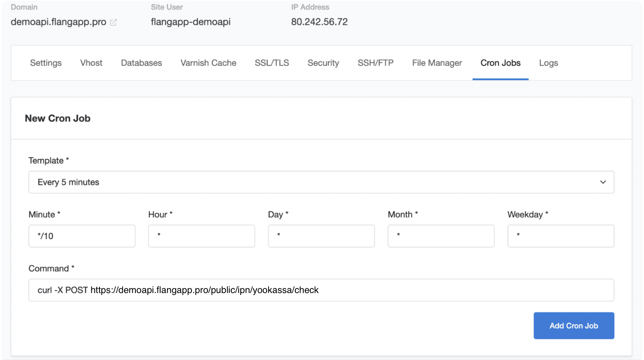Open the Settings tab
This screenshot has width=644, height=360.
[46, 63]
